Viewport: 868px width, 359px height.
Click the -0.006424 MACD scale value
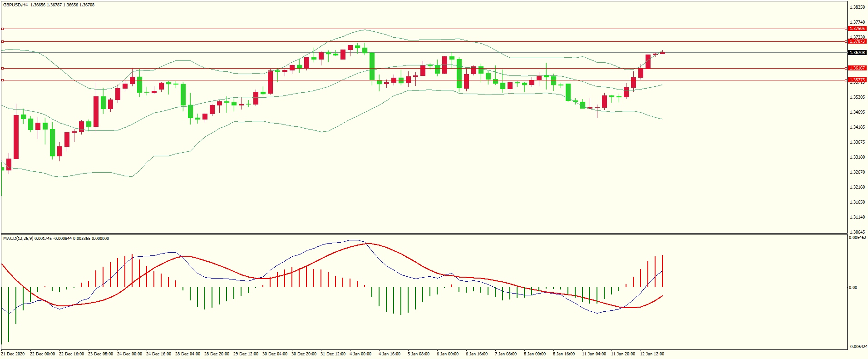pos(858,347)
